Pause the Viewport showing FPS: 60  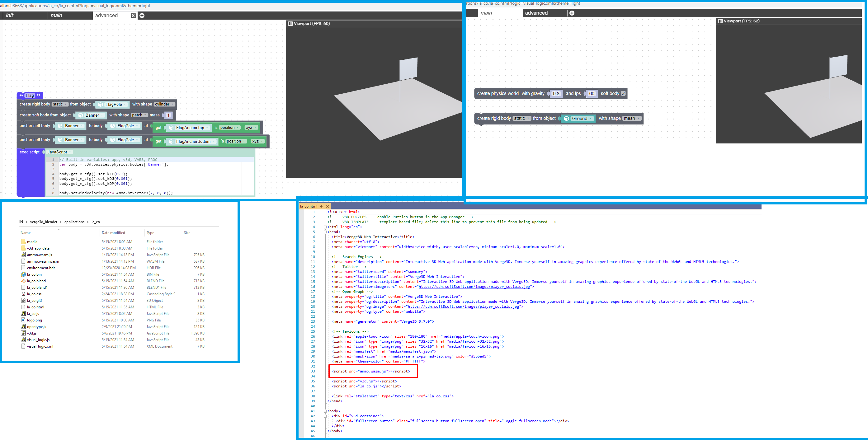coord(290,24)
